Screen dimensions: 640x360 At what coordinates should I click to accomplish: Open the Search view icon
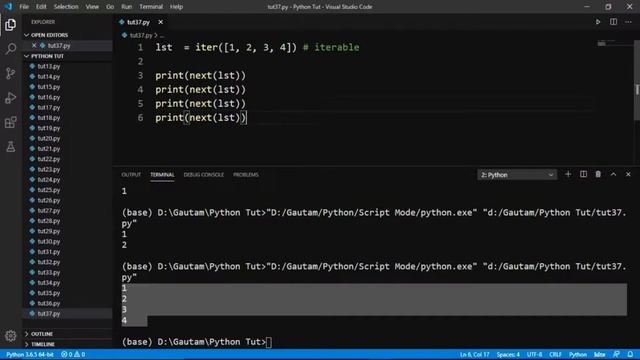(11, 49)
